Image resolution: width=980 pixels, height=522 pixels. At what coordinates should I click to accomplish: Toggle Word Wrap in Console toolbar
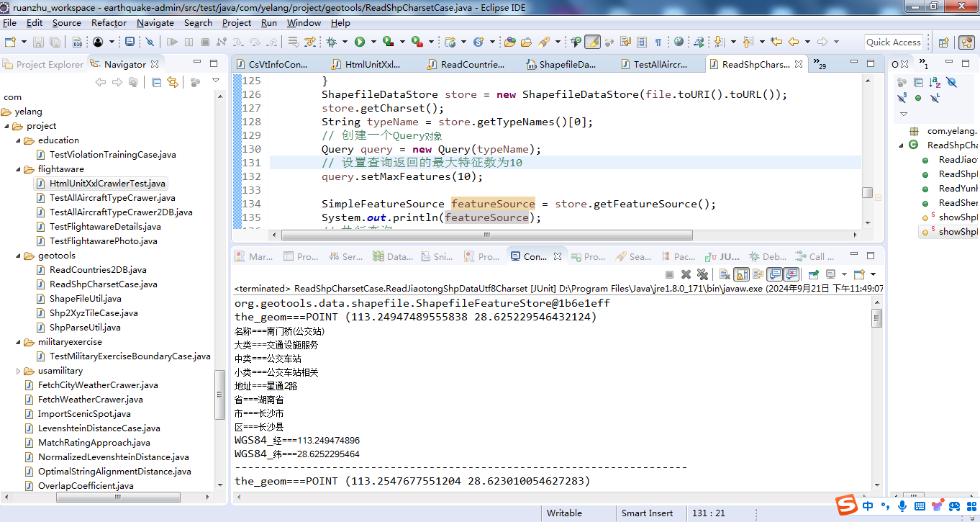[758, 274]
